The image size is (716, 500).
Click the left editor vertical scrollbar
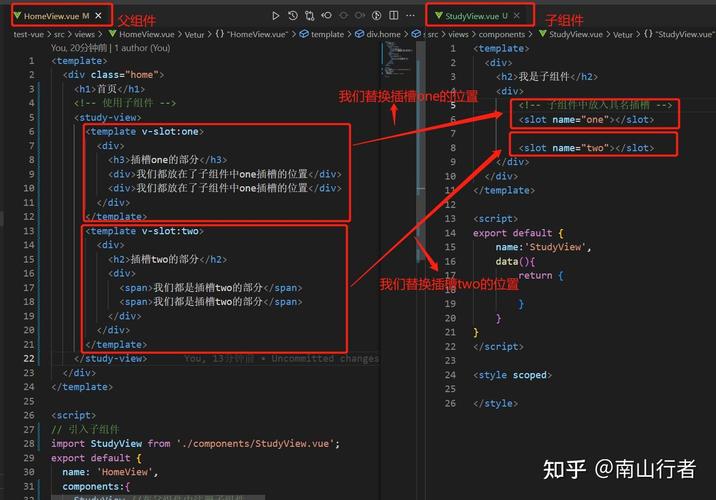coord(421,153)
